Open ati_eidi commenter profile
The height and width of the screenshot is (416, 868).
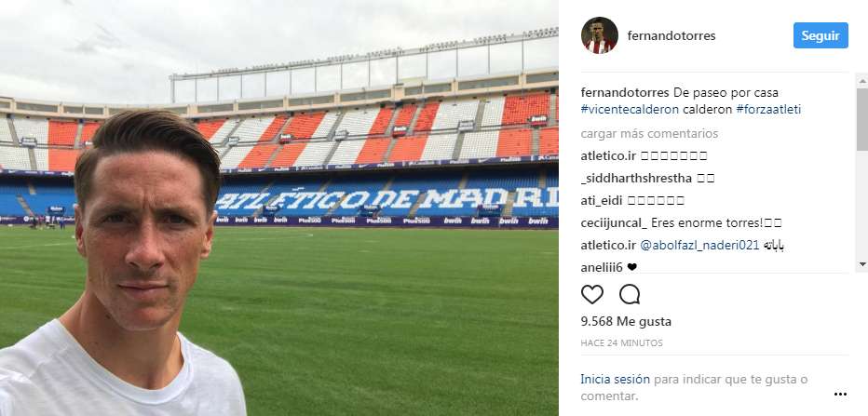click(603, 201)
